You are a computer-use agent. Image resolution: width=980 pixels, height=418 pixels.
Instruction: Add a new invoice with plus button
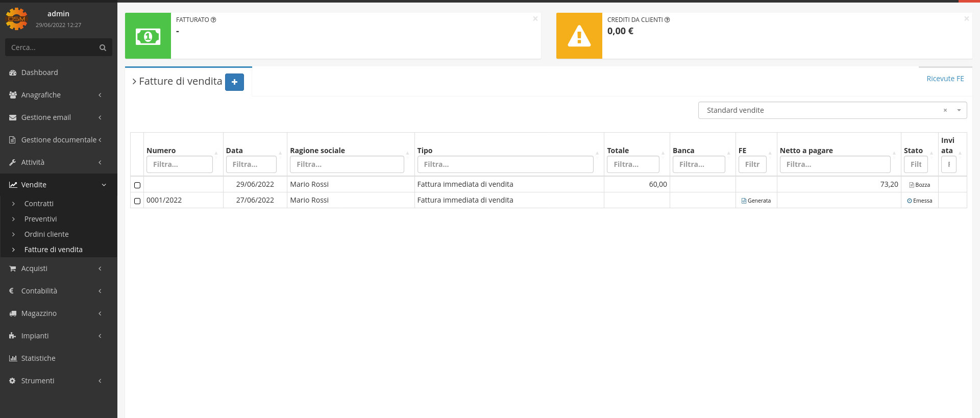(234, 82)
